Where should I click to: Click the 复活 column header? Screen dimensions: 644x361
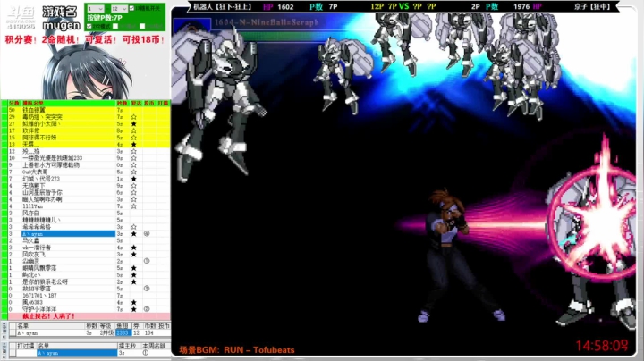(x=136, y=103)
